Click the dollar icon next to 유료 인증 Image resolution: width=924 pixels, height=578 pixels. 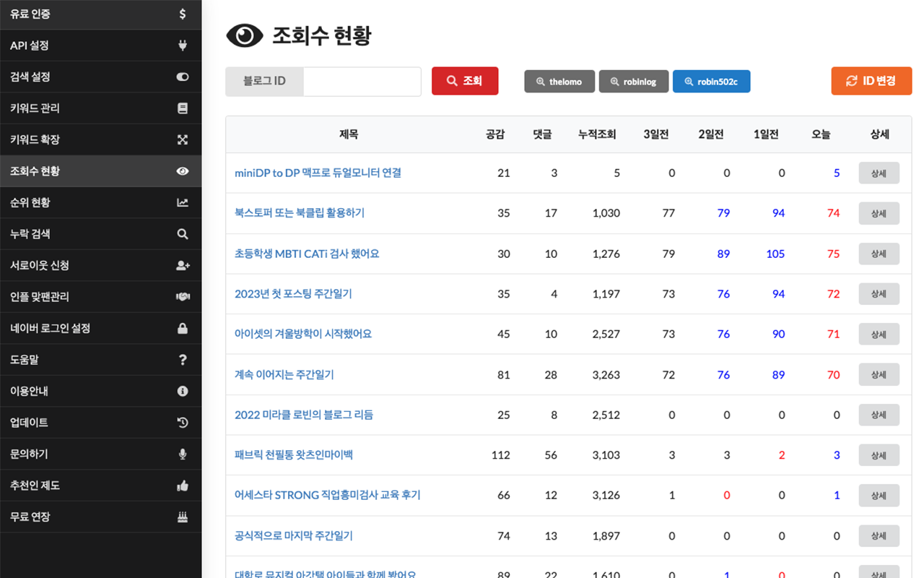(183, 13)
